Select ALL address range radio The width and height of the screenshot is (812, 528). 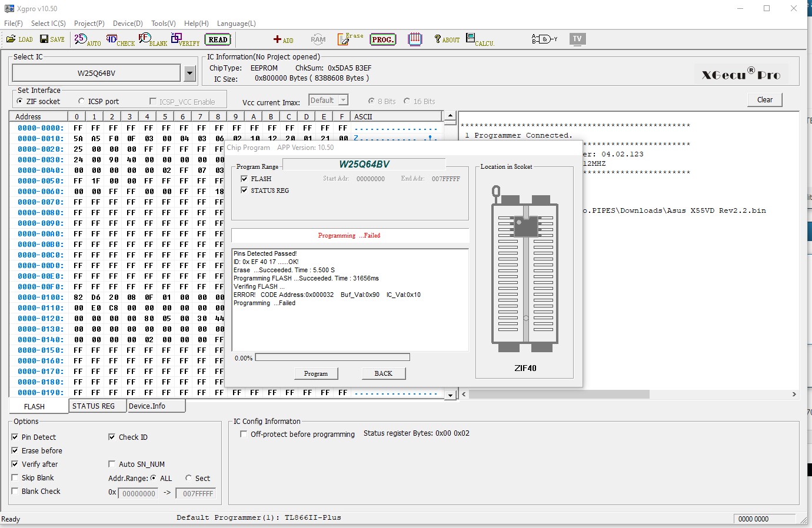coord(154,478)
